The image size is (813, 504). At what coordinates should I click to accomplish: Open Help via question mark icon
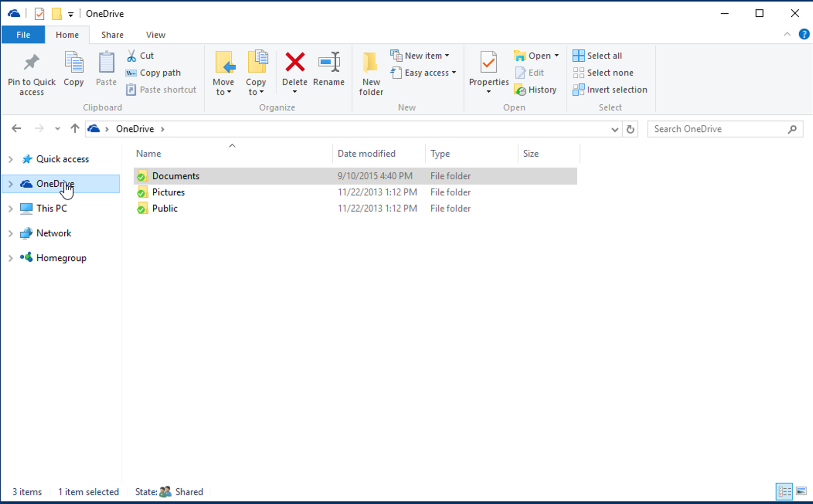804,34
